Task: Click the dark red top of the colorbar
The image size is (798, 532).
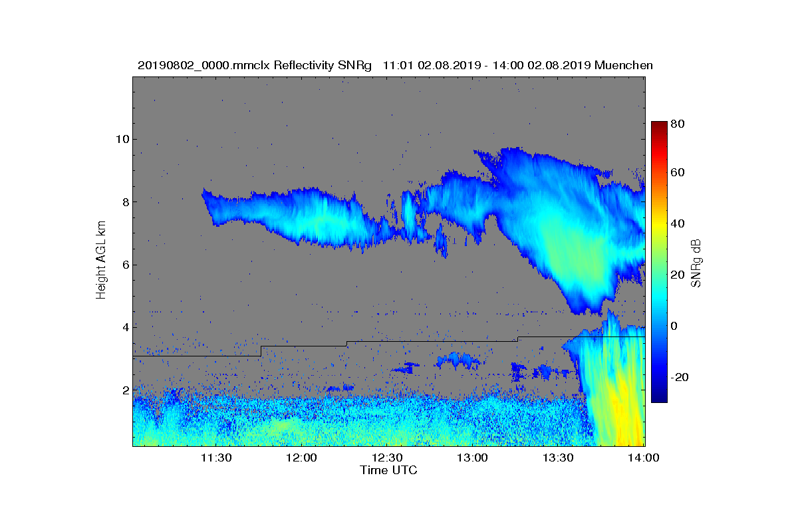Action: click(x=659, y=125)
